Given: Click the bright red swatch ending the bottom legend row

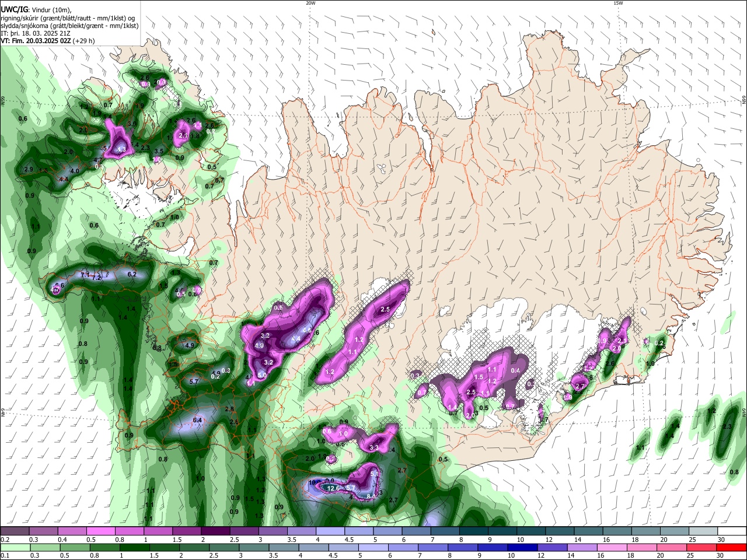Looking at the screenshot, I should (x=731, y=547).
